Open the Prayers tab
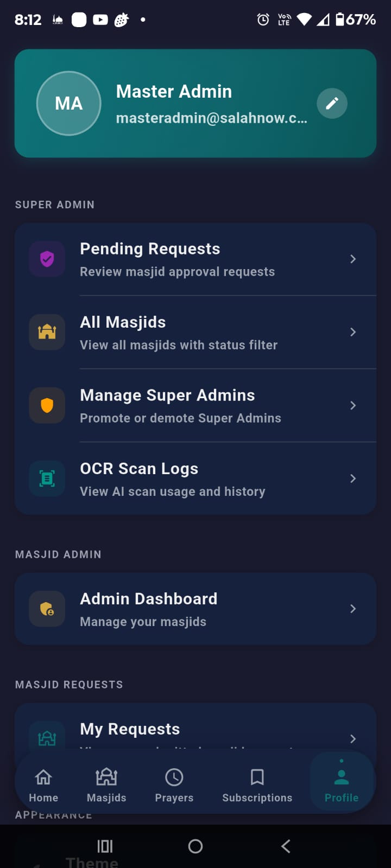Image resolution: width=391 pixels, height=868 pixels. [x=174, y=784]
